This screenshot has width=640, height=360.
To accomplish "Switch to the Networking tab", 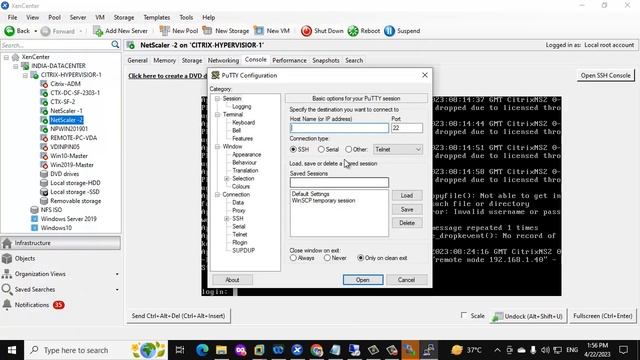I will (223, 60).
